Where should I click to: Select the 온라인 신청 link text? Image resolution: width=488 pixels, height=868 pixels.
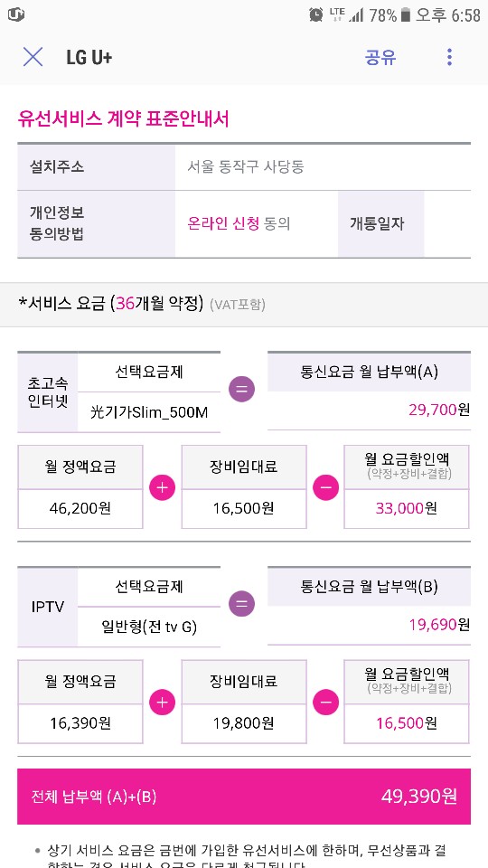click(x=223, y=223)
